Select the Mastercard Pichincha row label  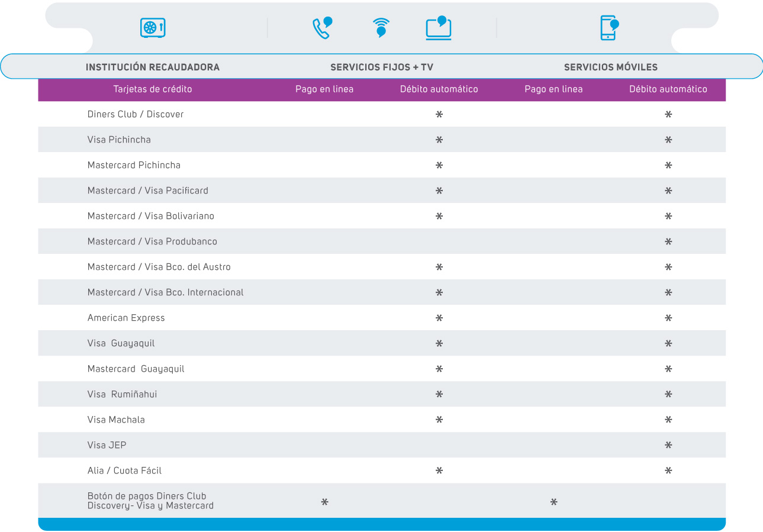[x=134, y=165]
